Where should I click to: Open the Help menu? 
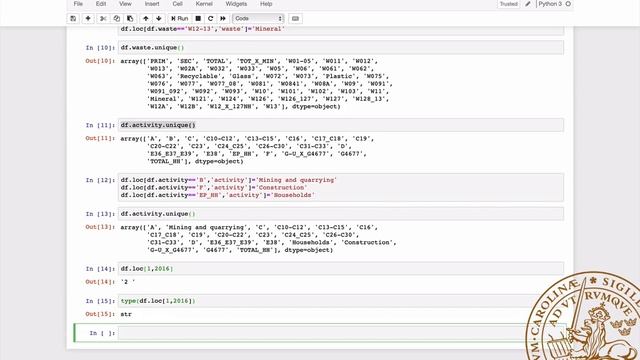266,4
